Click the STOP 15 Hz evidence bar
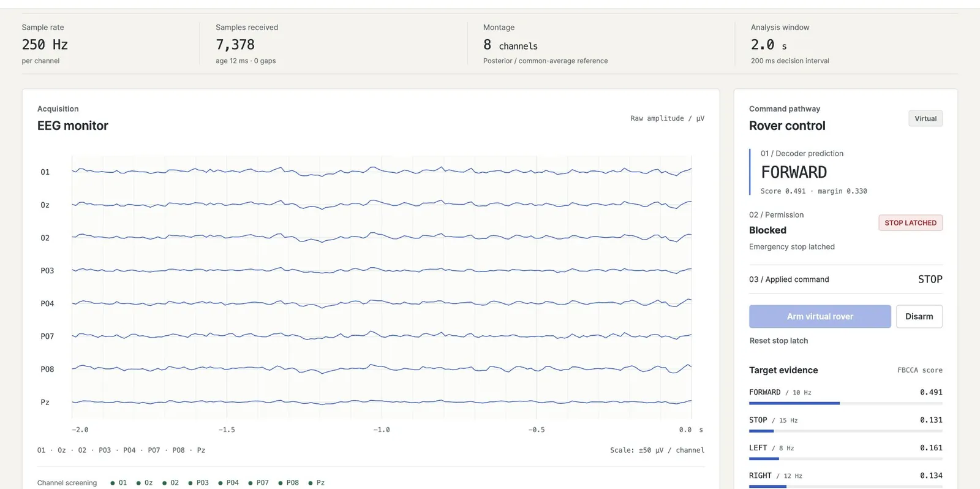This screenshot has height=489, width=980. pos(845,431)
